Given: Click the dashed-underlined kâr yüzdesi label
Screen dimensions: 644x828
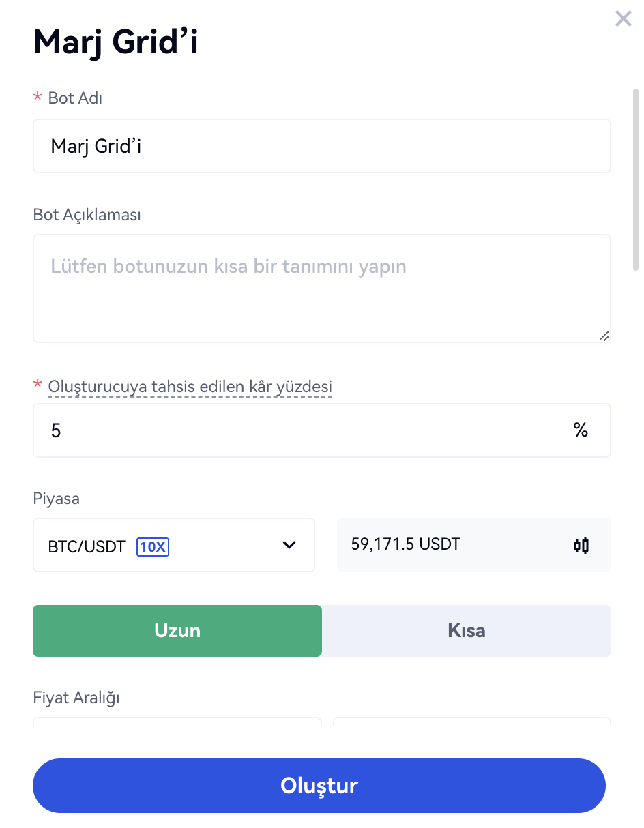Looking at the screenshot, I should pyautogui.click(x=190, y=387).
